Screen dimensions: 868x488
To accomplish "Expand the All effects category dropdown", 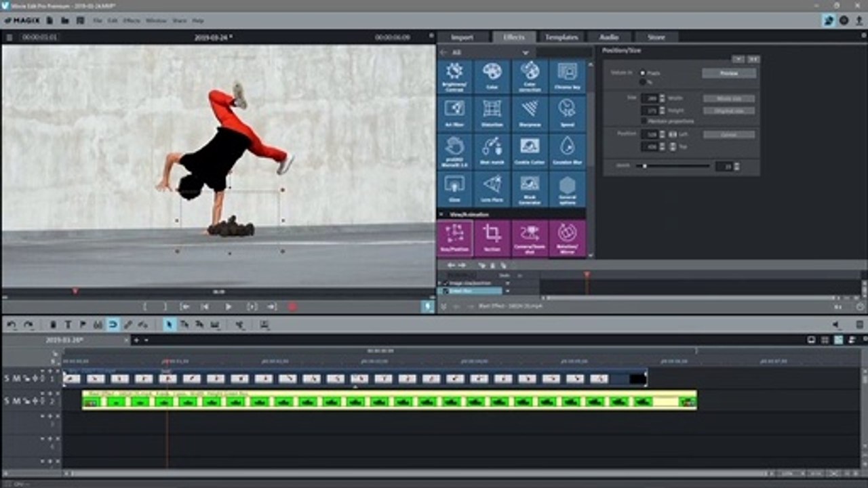I will coord(525,52).
